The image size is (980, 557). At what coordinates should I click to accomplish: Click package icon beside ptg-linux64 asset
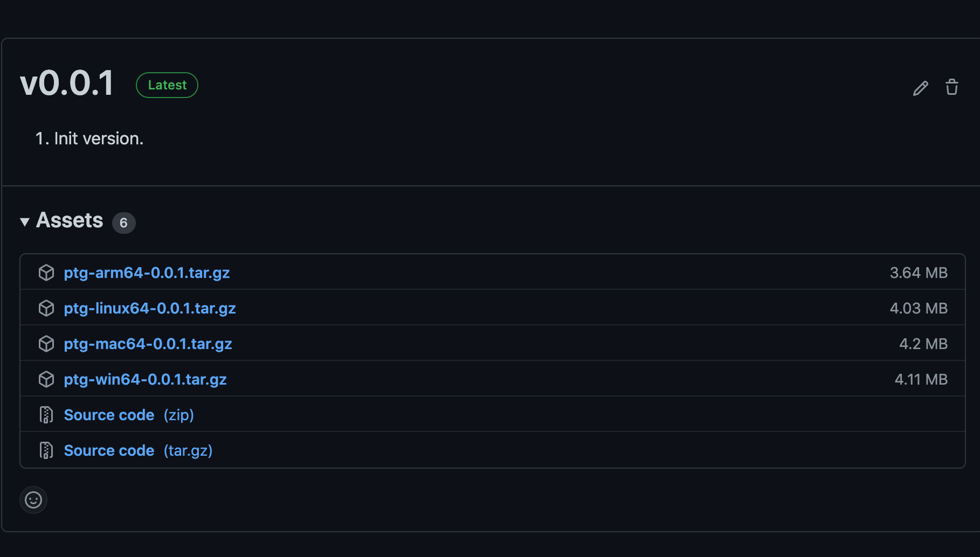[46, 308]
